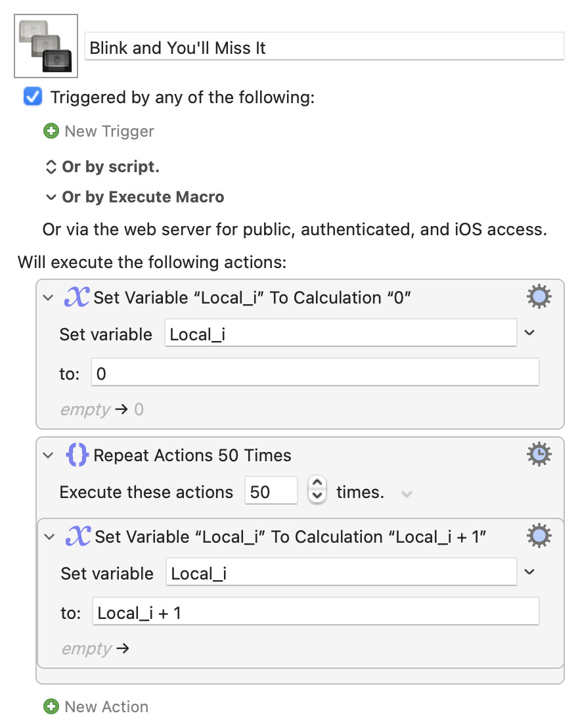Uncheck the Triggered by any checkbox
Screen dimensions: 578x728
coord(33,97)
